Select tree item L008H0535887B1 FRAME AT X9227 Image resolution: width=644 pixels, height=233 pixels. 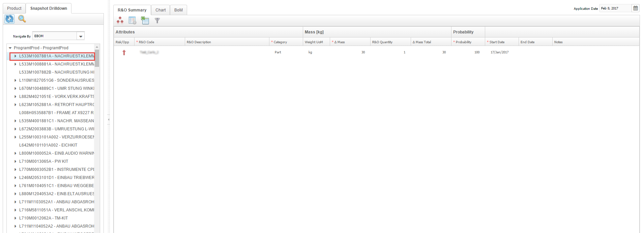pyautogui.click(x=56, y=113)
